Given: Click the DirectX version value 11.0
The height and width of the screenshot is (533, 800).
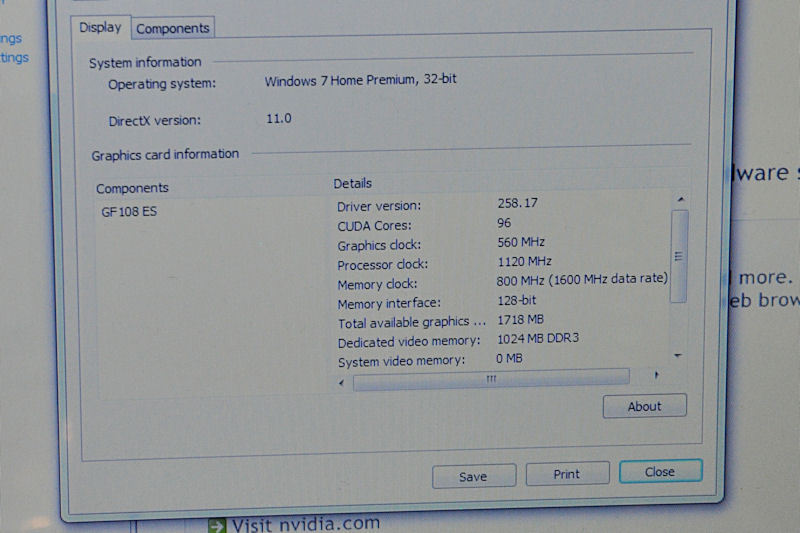Looking at the screenshot, I should click(279, 118).
